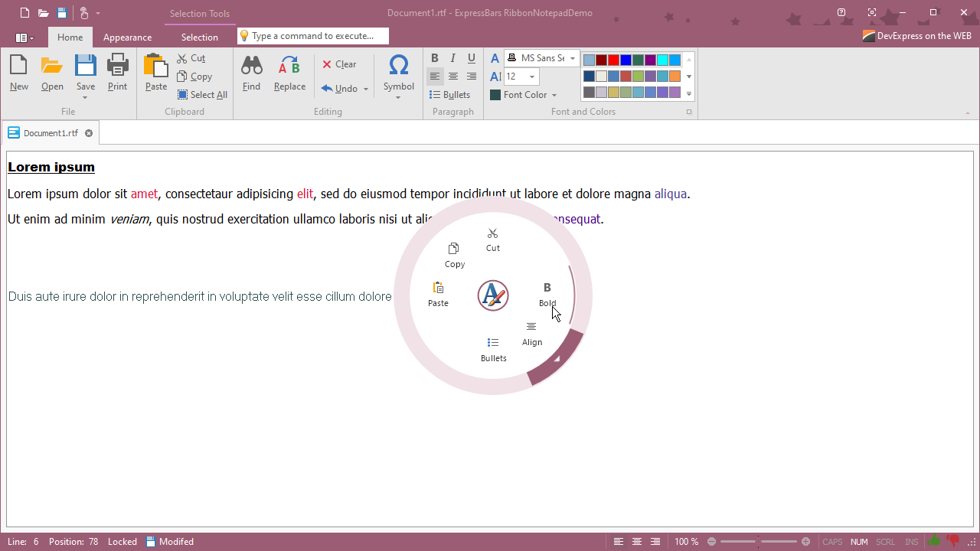Expand the Save button dropdown arrow
This screenshot has width=980, height=551.
pyautogui.click(x=85, y=97)
